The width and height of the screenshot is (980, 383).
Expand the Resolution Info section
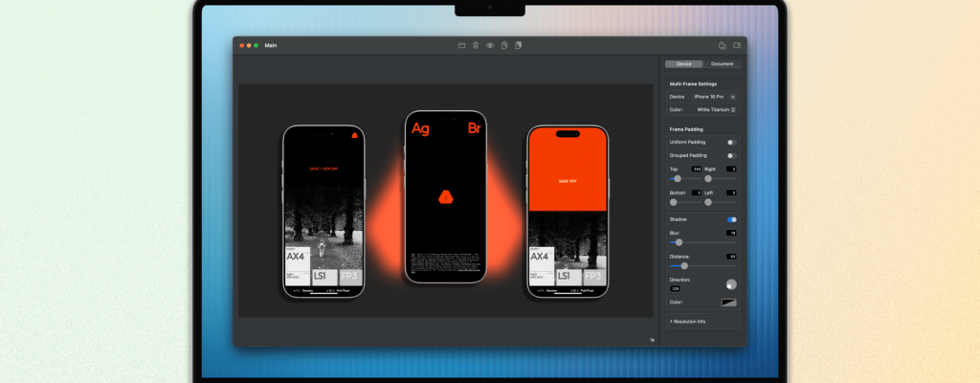689,322
